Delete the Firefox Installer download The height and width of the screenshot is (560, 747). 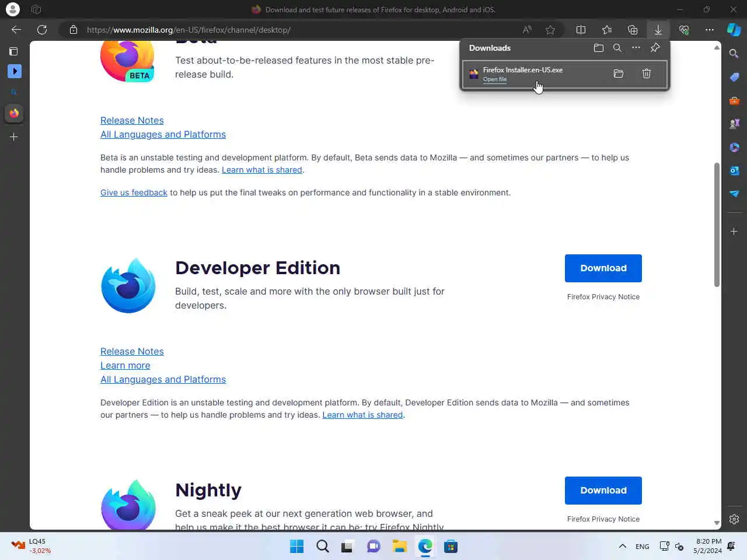[647, 73]
